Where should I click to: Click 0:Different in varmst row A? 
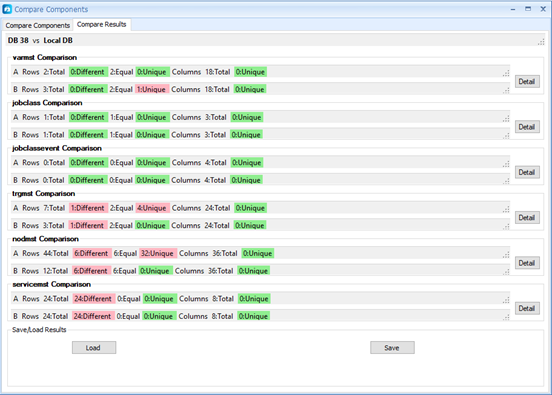88,72
